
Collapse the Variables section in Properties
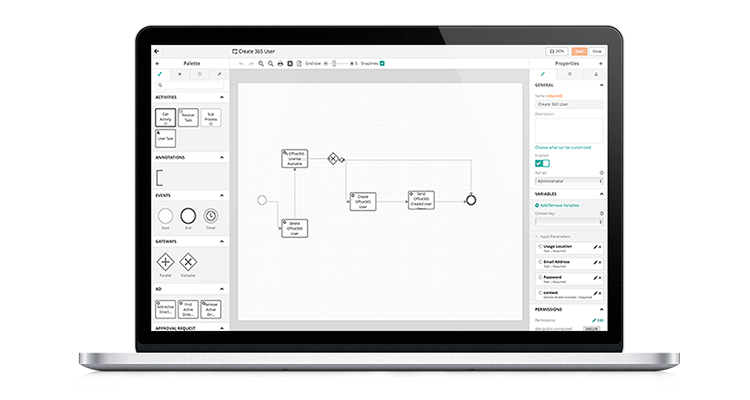(601, 194)
